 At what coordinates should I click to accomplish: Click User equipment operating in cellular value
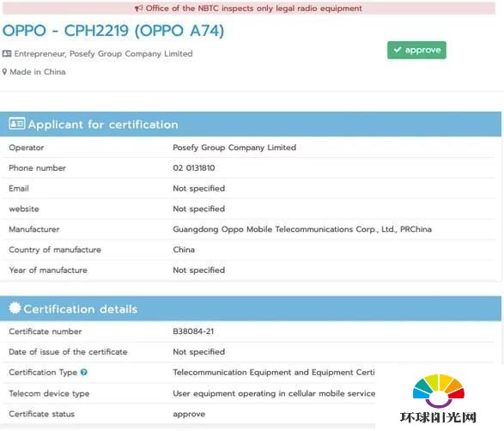274,393
